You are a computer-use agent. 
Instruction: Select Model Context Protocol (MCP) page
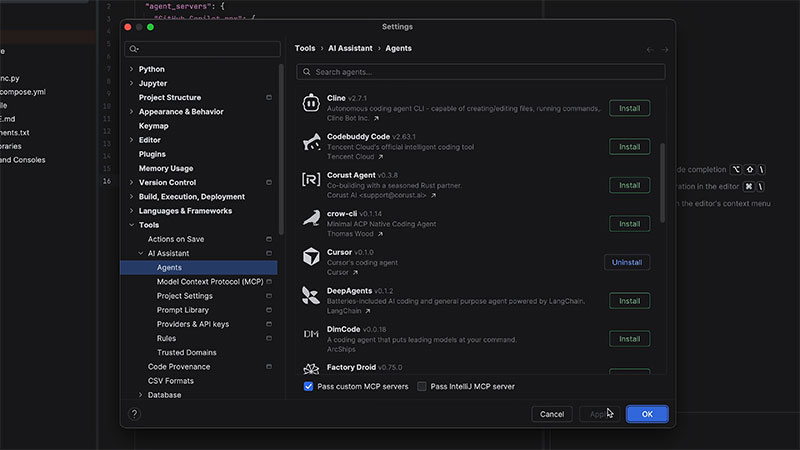(210, 282)
